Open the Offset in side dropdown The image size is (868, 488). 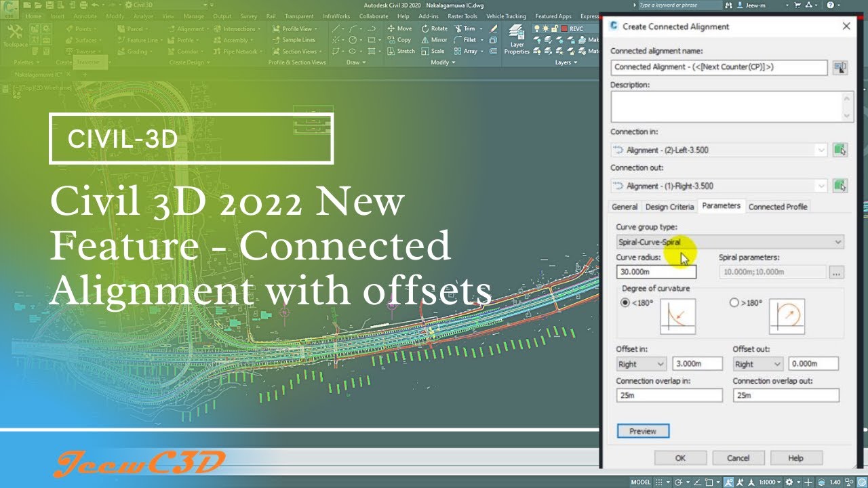642,364
